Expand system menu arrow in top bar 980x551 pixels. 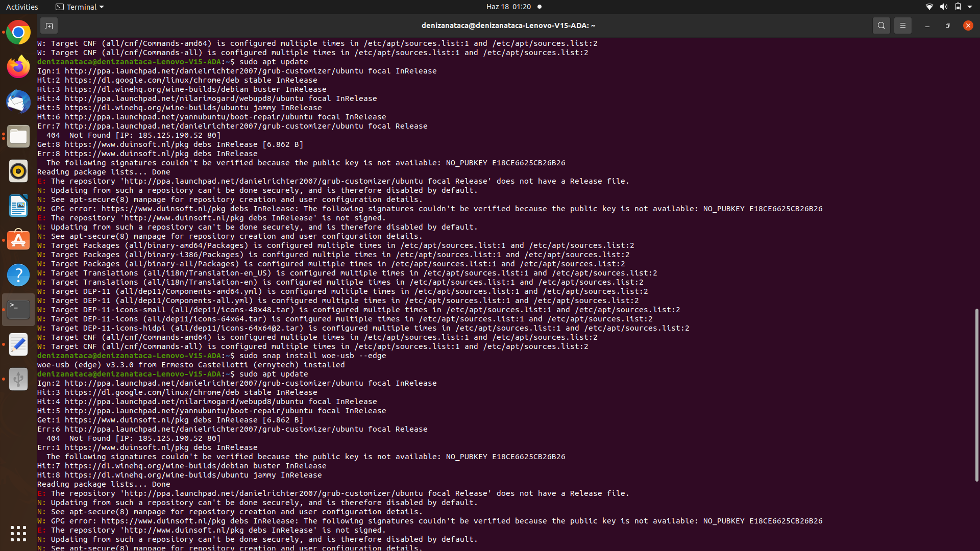point(970,7)
